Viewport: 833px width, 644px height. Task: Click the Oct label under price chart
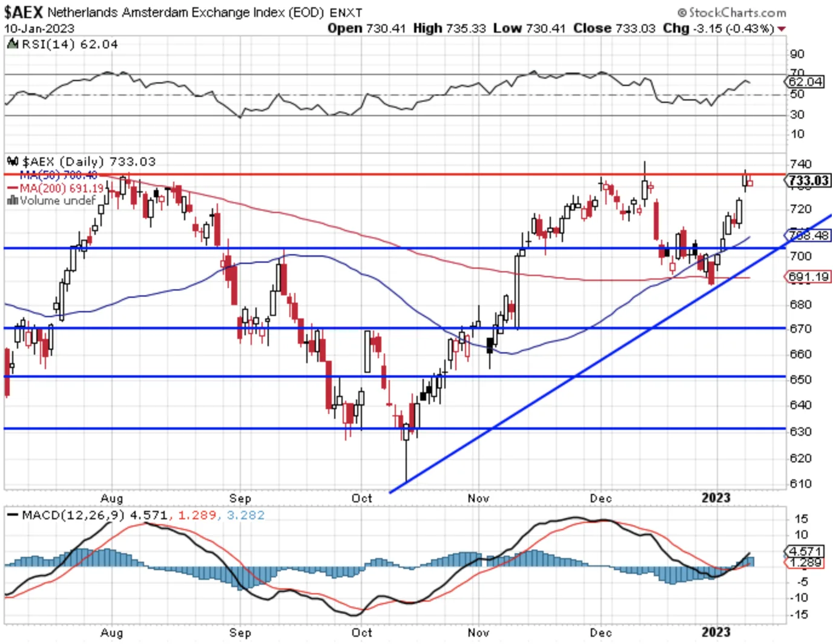(362, 498)
